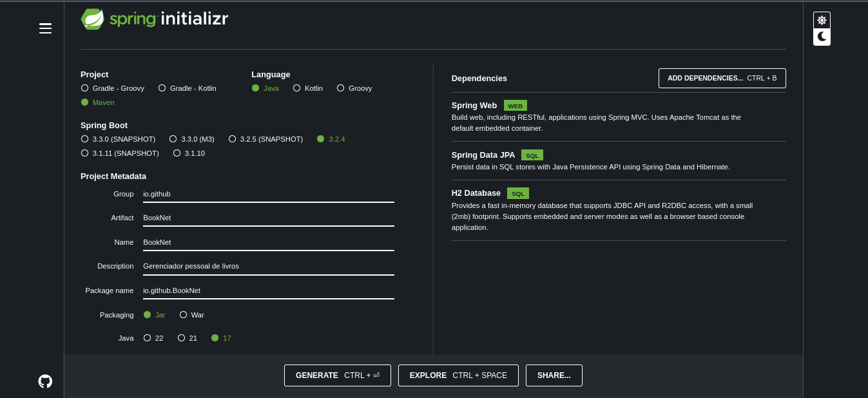
Task: Click the SQL badge on Spring Data JPA
Action: click(532, 155)
